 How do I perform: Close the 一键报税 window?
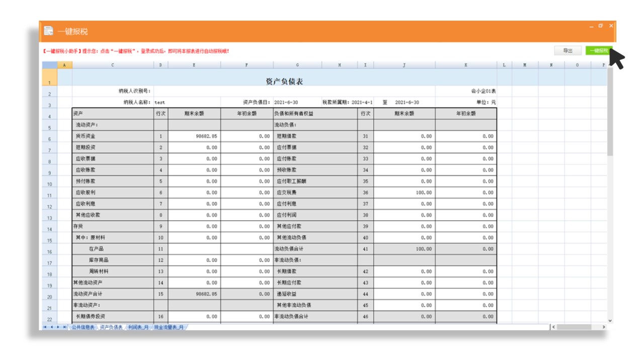611,26
